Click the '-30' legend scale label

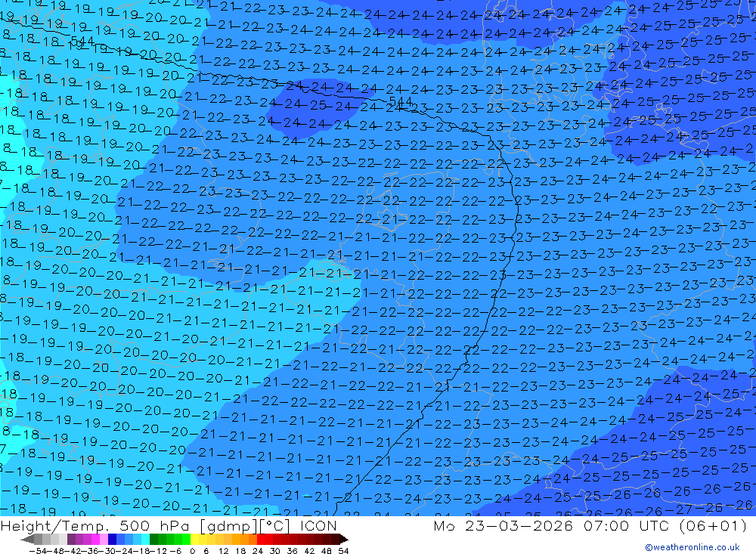[108, 551]
